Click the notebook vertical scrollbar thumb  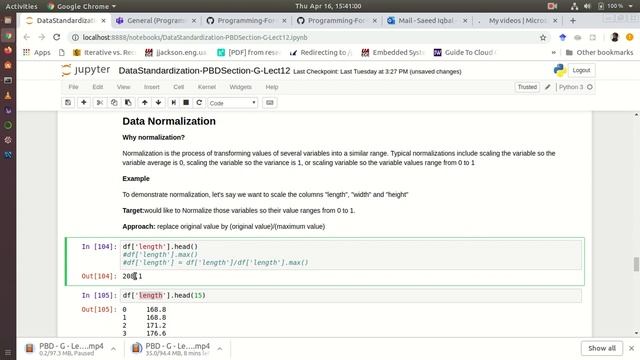636,264
